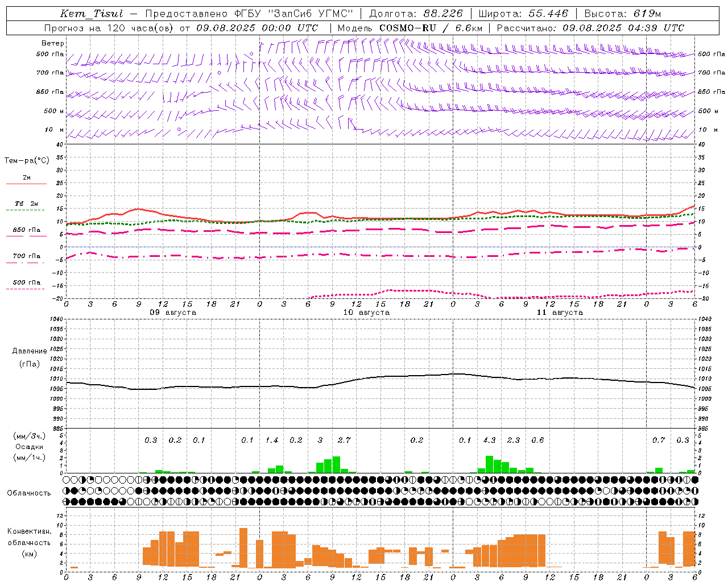The height and width of the screenshot is (582, 728).
Task: Click the '700 гПа' temperature legend entry
Action: point(27,256)
